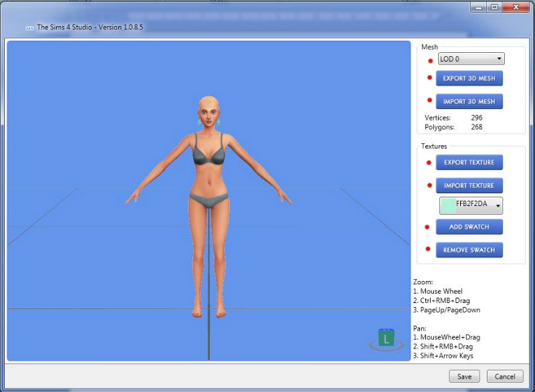Click the red dot beside Import 3D Mesh
Viewport: 535px width, 392px height.
(x=430, y=100)
